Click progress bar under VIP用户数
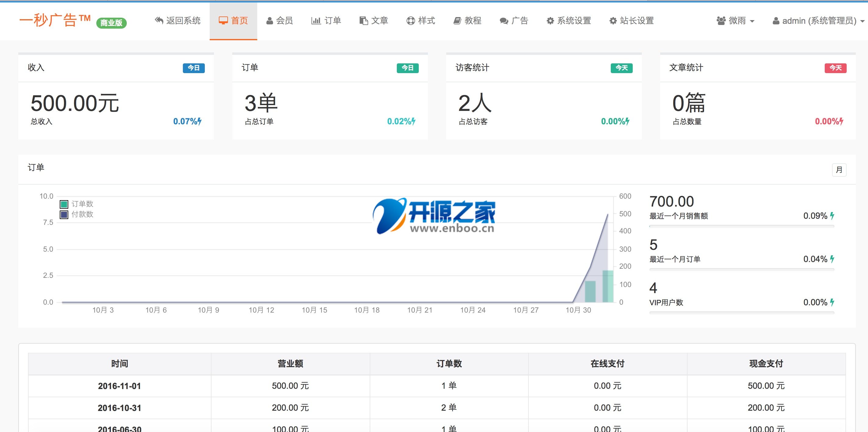 (742, 313)
